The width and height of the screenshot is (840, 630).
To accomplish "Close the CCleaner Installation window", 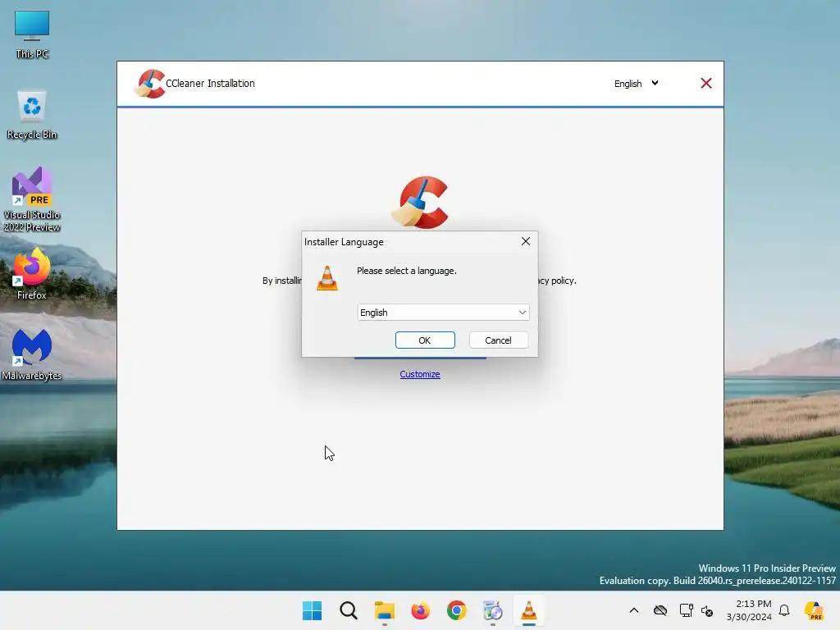I will coord(706,83).
